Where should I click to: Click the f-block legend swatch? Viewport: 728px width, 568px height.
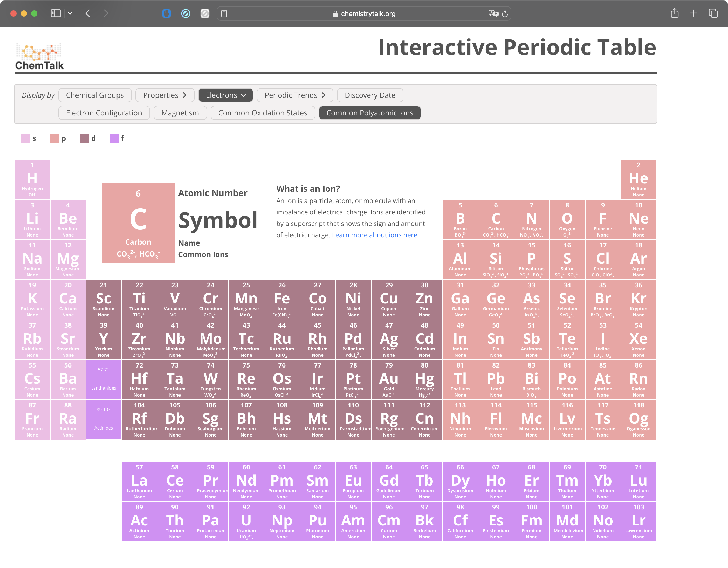tap(114, 138)
